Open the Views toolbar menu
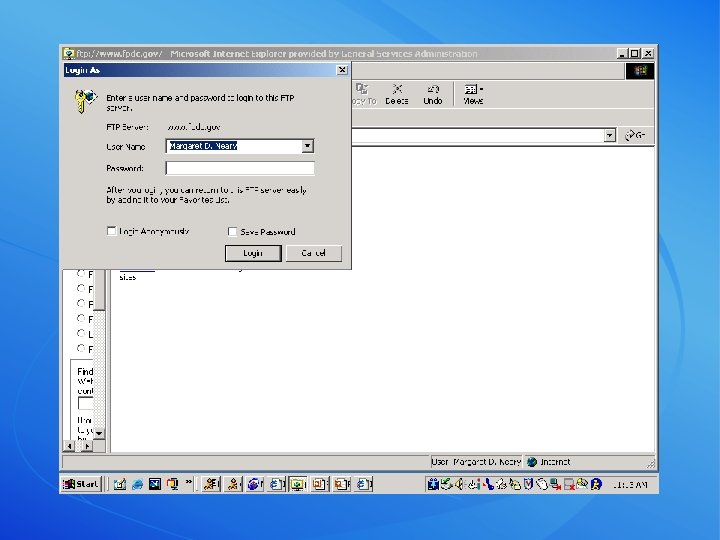 pos(473,95)
